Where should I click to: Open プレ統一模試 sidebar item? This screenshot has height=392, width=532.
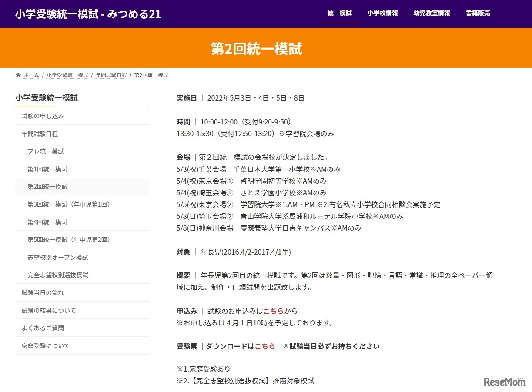pyautogui.click(x=46, y=151)
